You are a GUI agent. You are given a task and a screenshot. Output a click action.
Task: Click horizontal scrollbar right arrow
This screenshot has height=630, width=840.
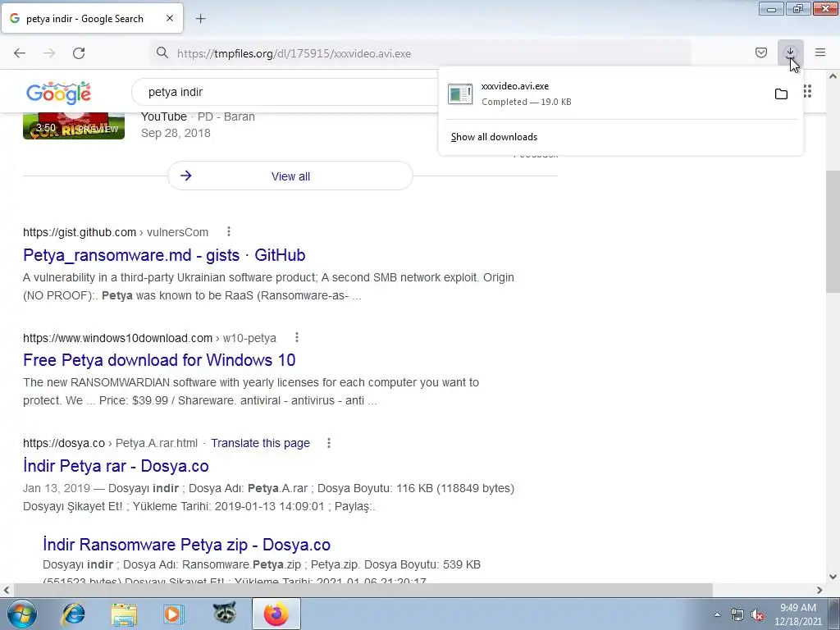pyautogui.click(x=819, y=590)
